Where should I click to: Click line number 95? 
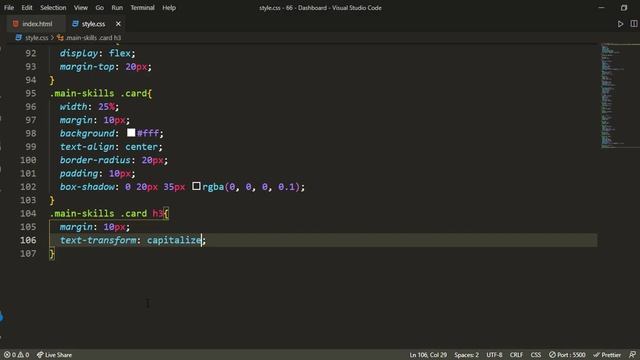tap(31, 93)
